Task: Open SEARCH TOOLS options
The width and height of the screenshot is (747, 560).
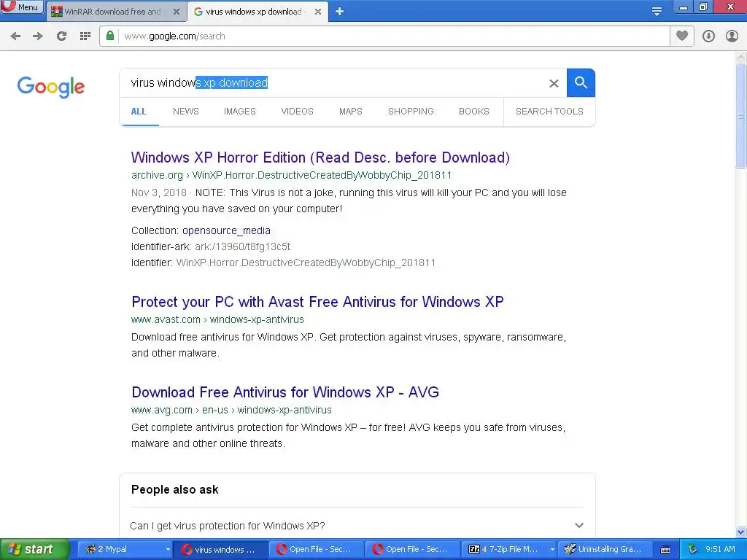Action: [549, 112]
